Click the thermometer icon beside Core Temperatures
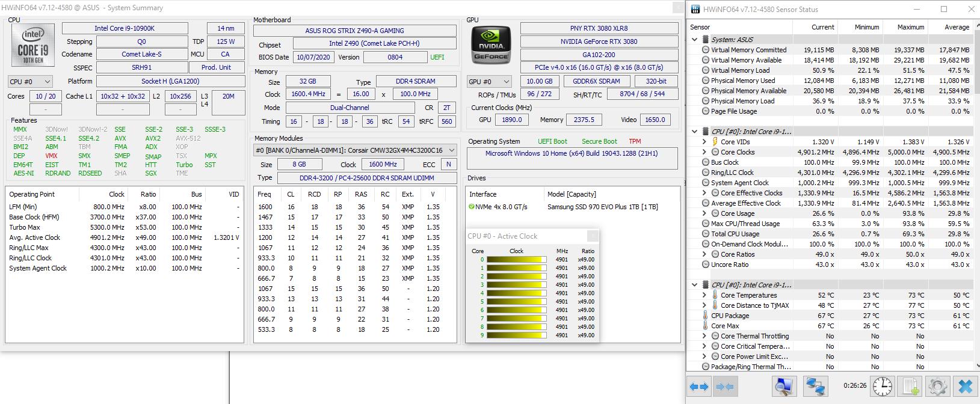 [715, 295]
